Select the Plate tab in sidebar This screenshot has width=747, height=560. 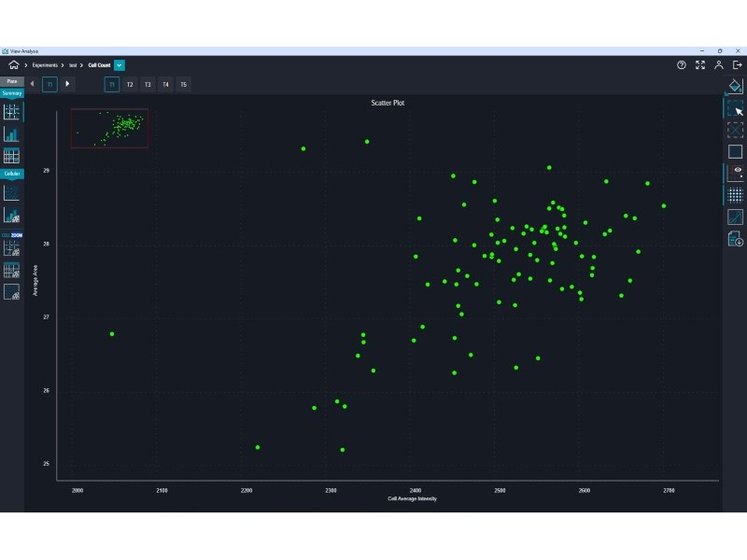12,81
